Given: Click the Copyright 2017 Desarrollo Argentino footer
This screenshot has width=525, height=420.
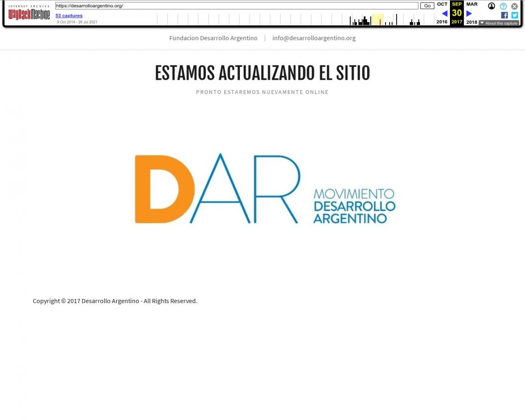Looking at the screenshot, I should pyautogui.click(x=115, y=301).
